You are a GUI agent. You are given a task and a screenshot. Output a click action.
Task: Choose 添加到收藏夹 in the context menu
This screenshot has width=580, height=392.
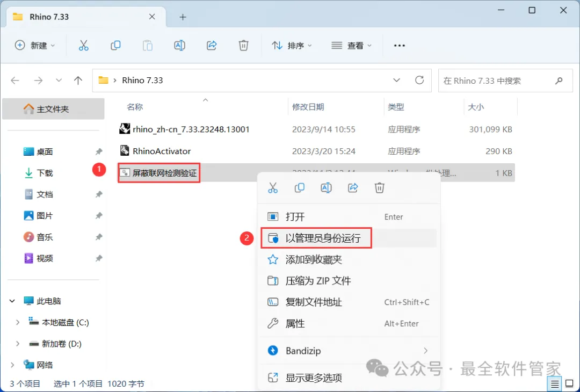click(349, 259)
